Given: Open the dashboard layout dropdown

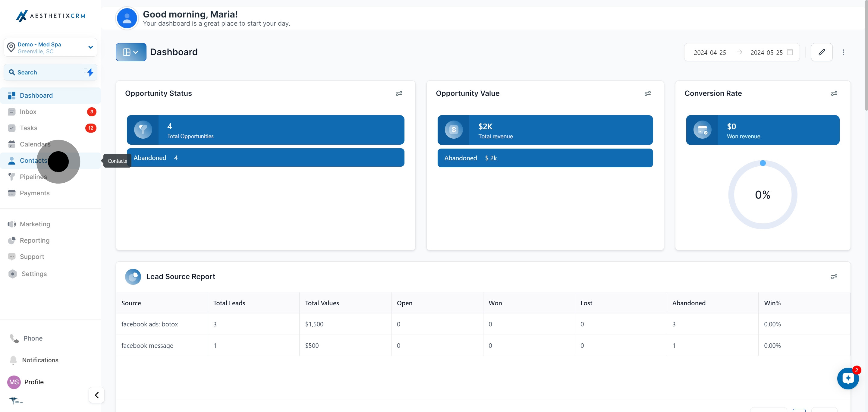Looking at the screenshot, I should coord(131,52).
